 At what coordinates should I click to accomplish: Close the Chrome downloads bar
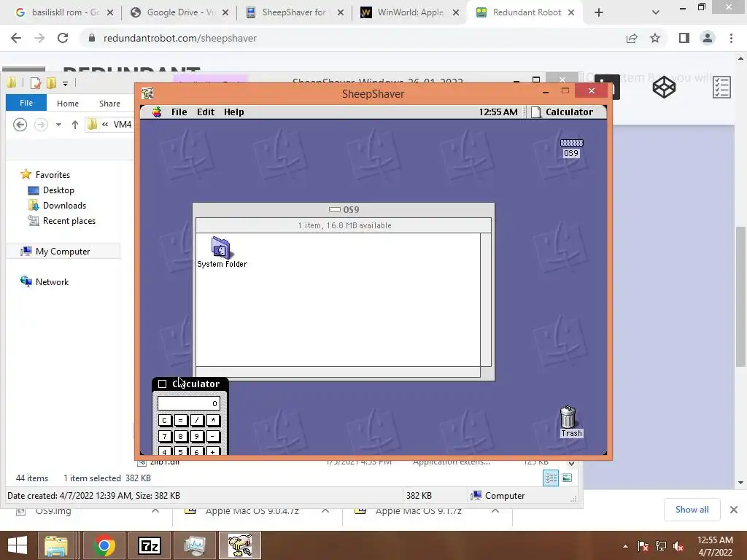[x=734, y=510]
